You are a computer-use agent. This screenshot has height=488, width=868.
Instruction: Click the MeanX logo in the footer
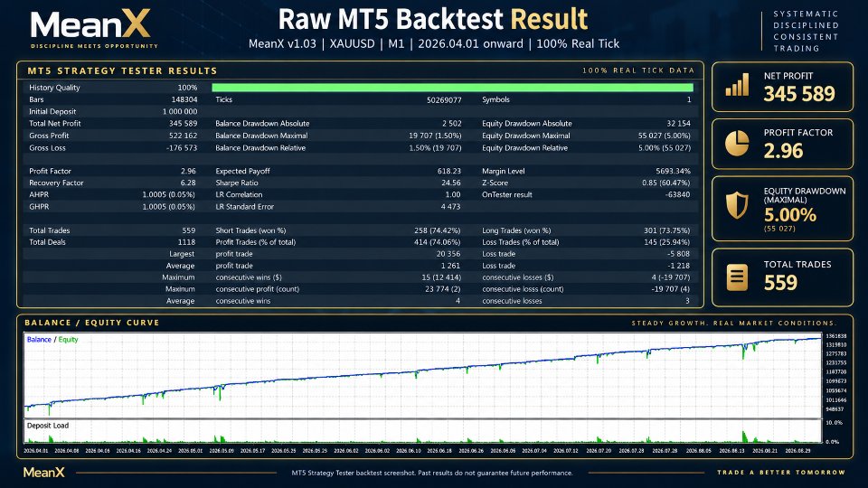coord(43,473)
